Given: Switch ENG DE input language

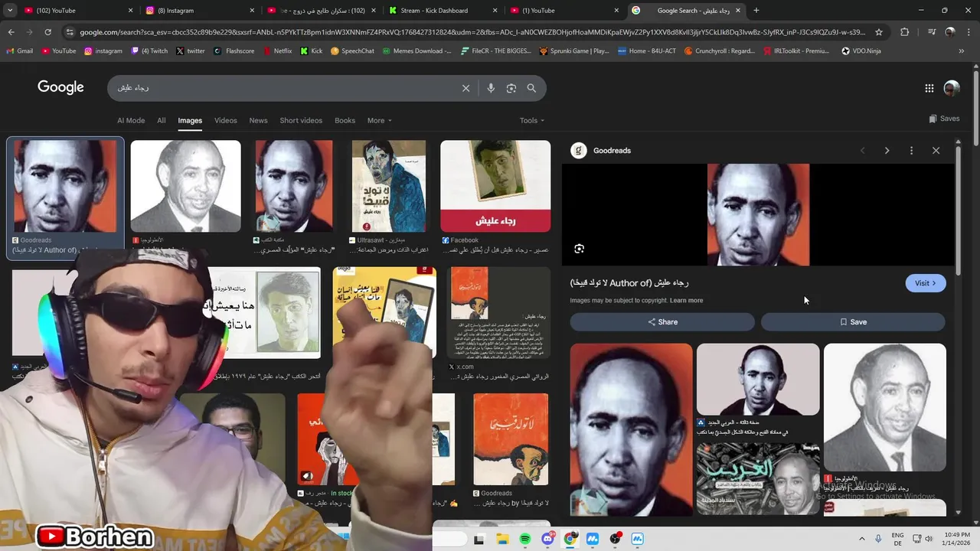Looking at the screenshot, I should click(x=898, y=539).
